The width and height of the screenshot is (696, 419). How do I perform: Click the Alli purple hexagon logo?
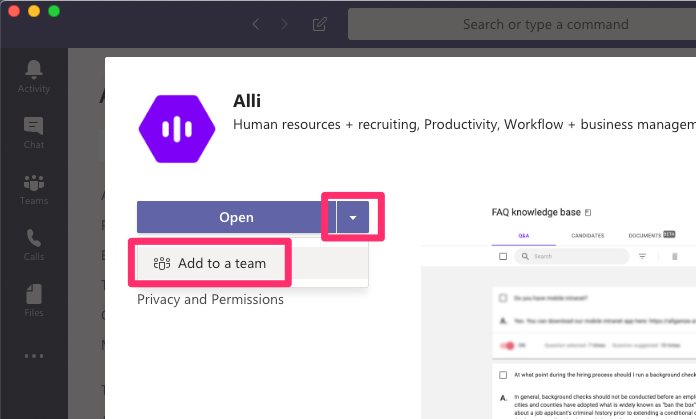[177, 129]
